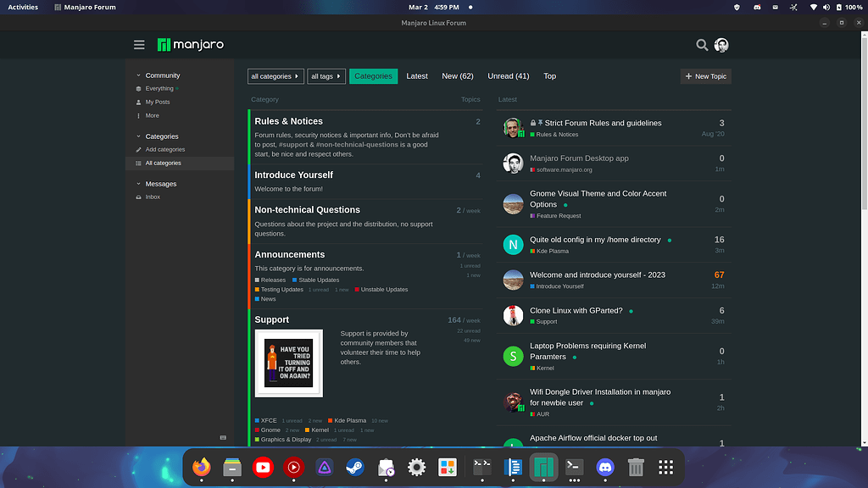Open the forum search
This screenshot has height=488, width=868.
point(702,45)
